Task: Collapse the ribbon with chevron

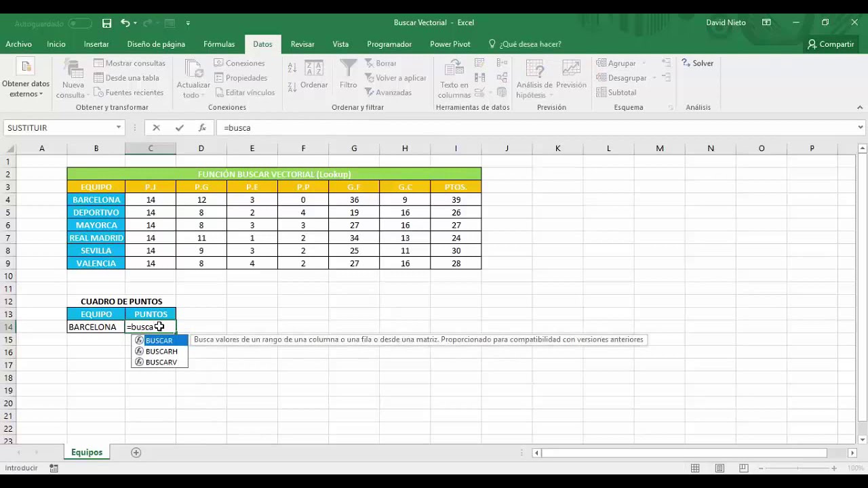Action: pos(860,107)
